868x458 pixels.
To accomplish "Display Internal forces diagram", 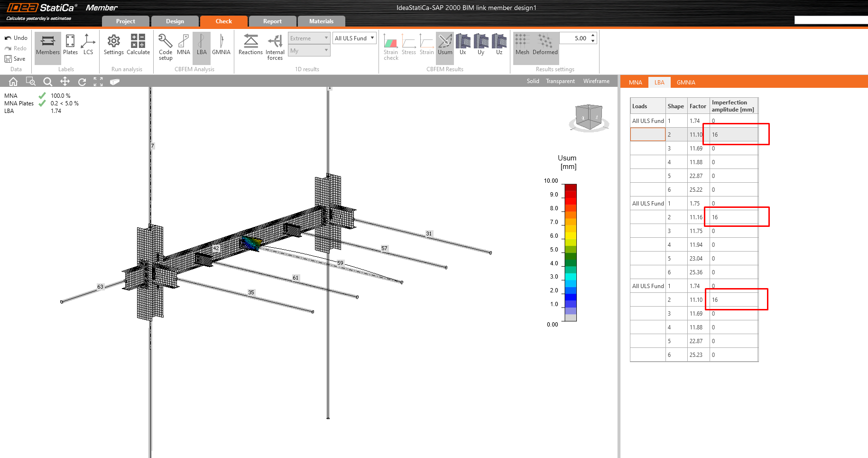I will click(x=275, y=46).
